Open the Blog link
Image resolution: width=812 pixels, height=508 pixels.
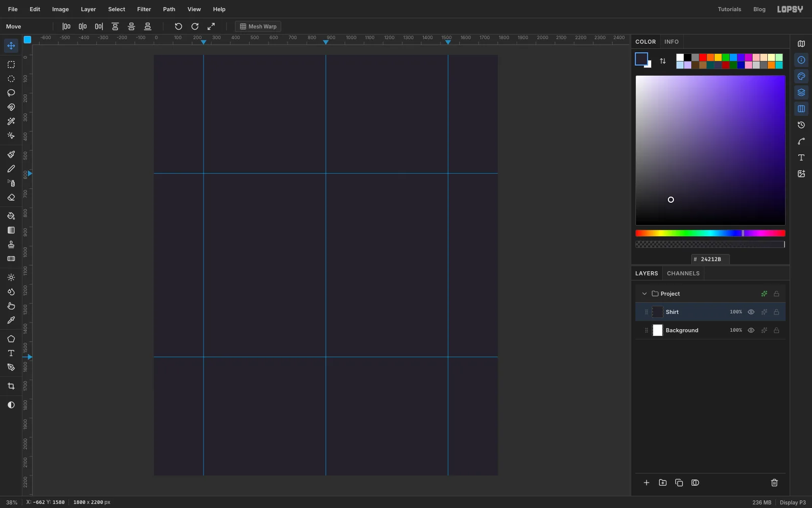pyautogui.click(x=759, y=9)
